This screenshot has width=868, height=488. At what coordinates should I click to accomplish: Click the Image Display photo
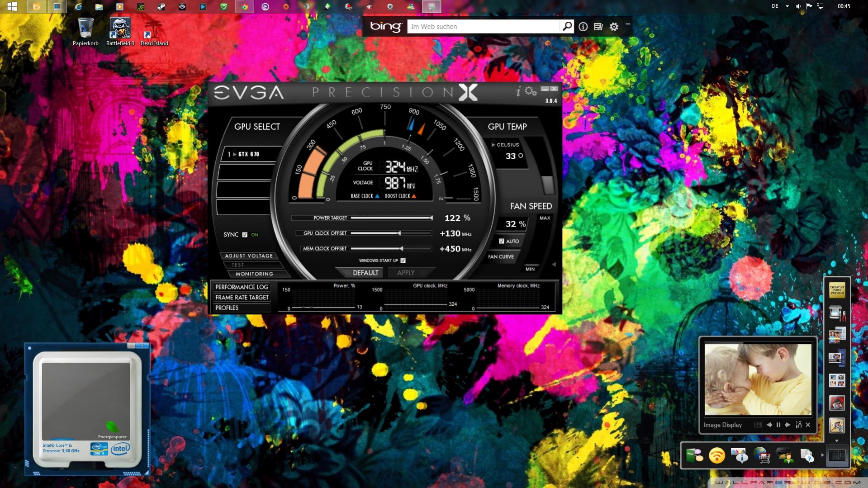[758, 379]
